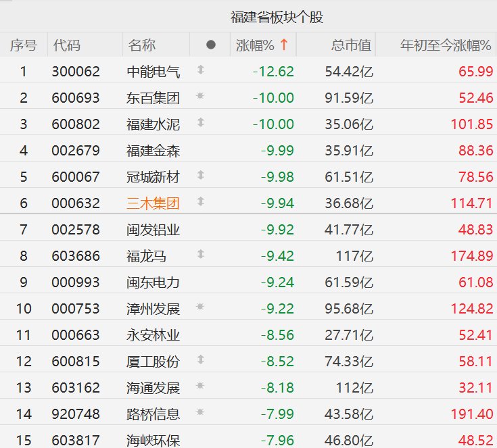Click the marker icon beside 三木集团
This screenshot has width=497, height=448.
click(200, 202)
